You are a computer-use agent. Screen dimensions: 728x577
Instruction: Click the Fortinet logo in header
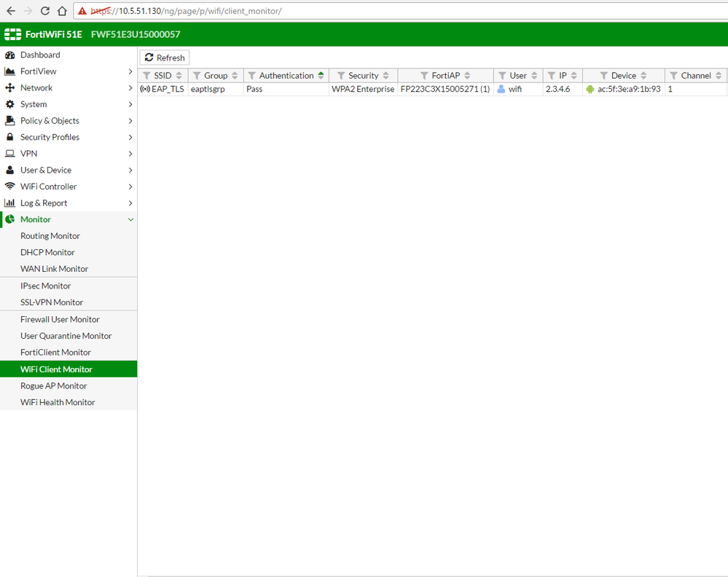point(12,34)
